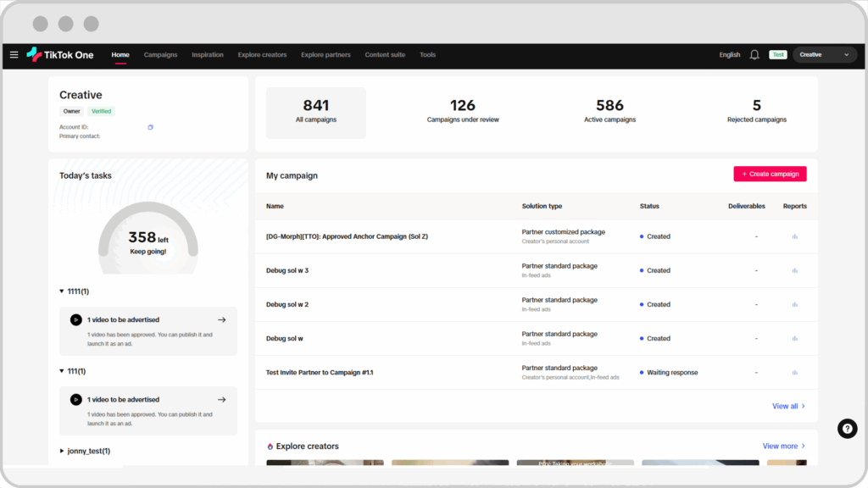The image size is (868, 488).
Task: Collapse the 111(1) task group
Action: [x=62, y=371]
